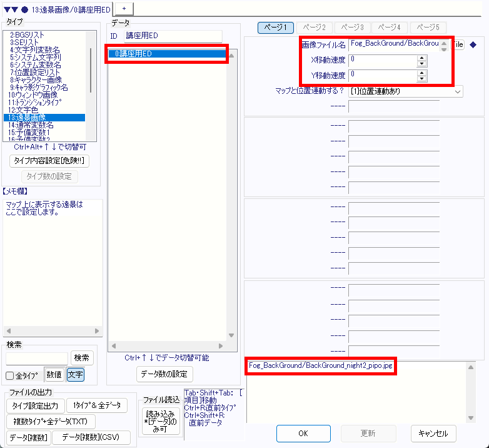Decrease Y移動速度 with down arrow
Viewport: 489px width, 448px height.
coord(422,78)
